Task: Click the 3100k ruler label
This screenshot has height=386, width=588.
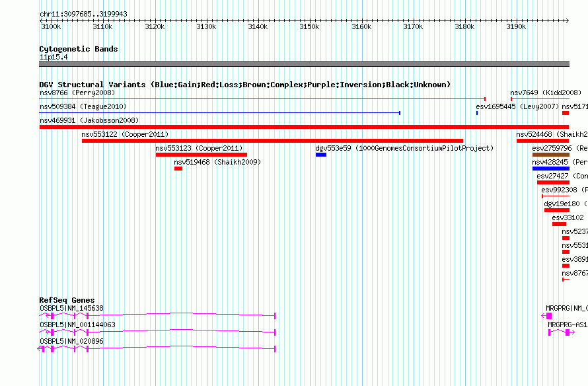Action: pos(51,26)
